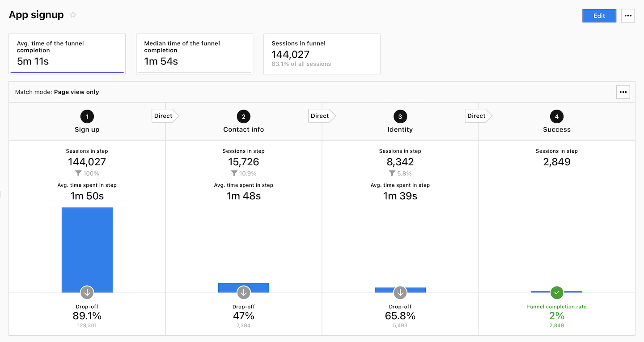Click the Identity drop-off arrow icon
The width and height of the screenshot is (644, 342).
(400, 293)
